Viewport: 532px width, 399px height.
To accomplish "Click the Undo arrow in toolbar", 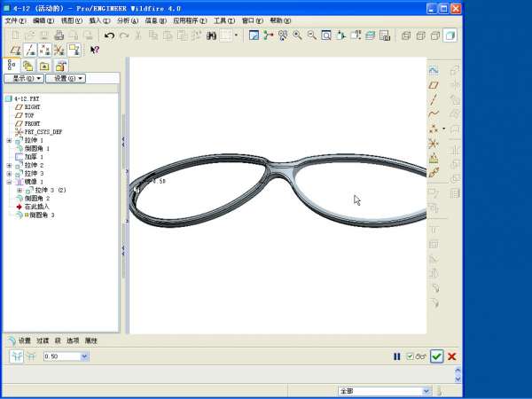I will [x=109, y=35].
